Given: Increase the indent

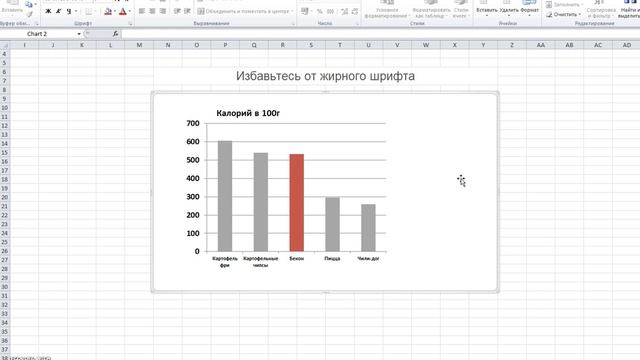Looking at the screenshot, I should coord(187,11).
